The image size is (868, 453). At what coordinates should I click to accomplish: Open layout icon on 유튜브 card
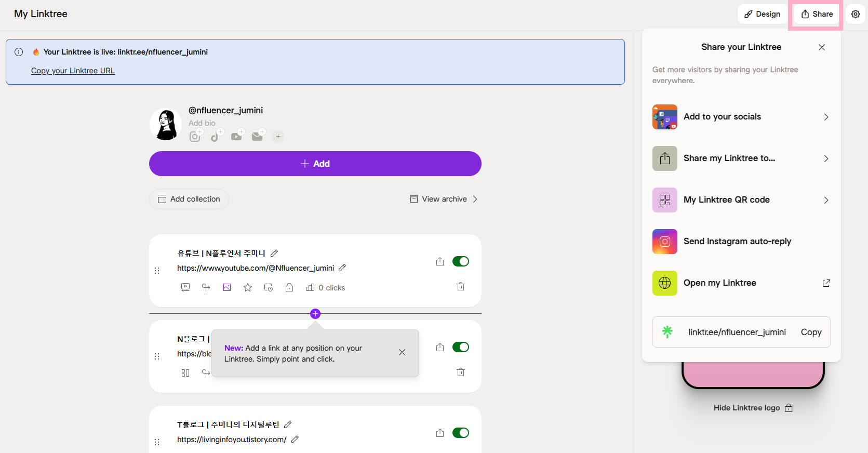(185, 287)
